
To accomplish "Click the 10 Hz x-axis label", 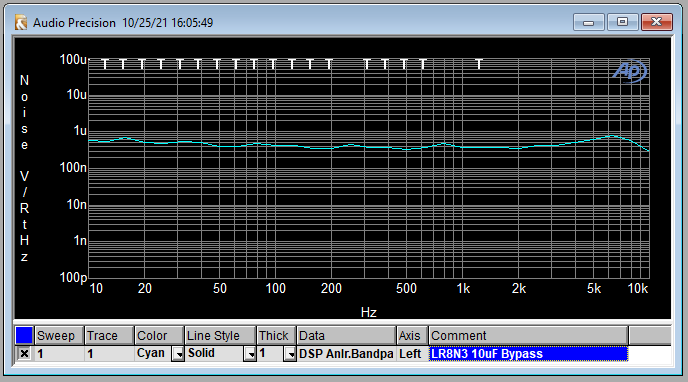I will point(96,289).
